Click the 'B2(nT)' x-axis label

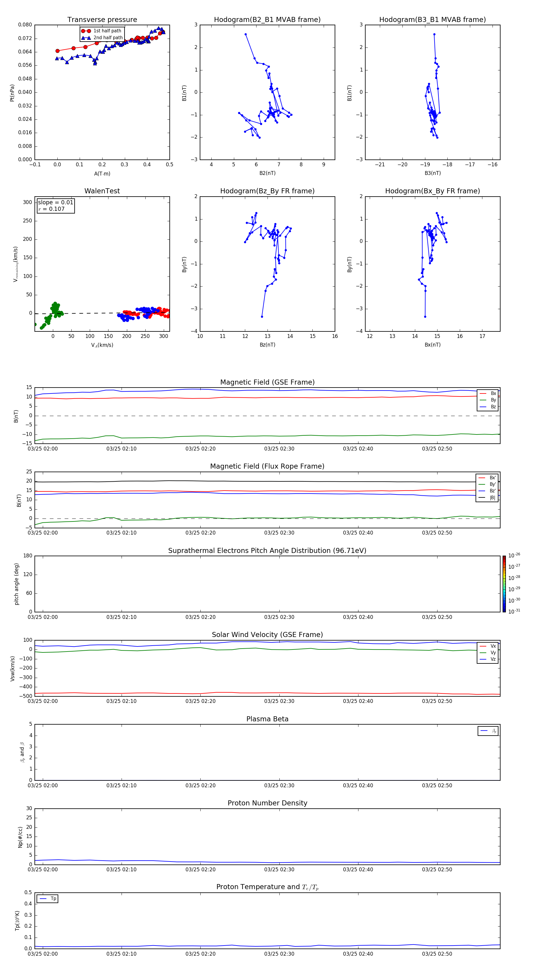[x=267, y=173]
